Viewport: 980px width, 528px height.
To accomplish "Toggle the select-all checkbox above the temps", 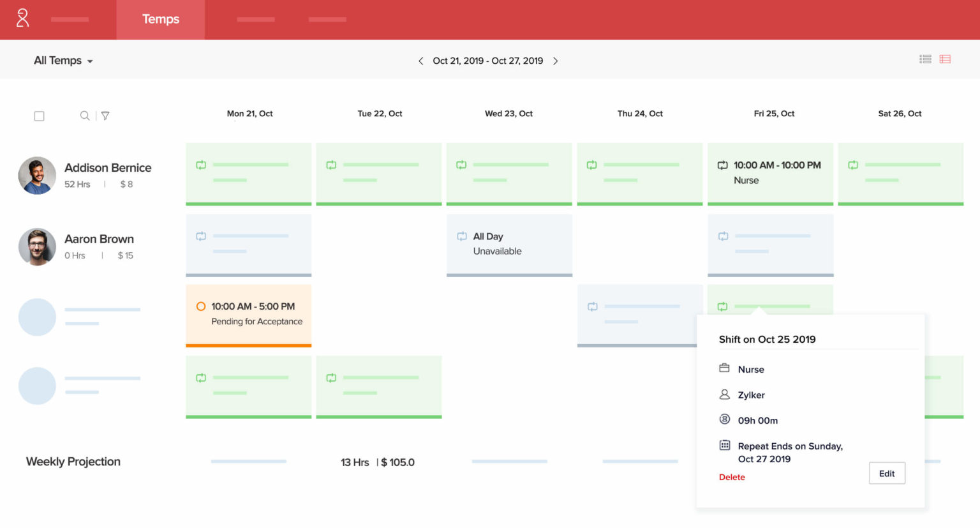I will coord(39,116).
